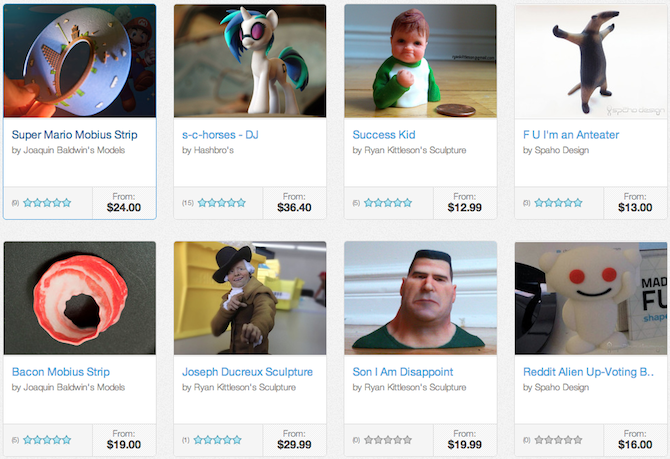Click the star rating for s-c-horses - DJ
The height and width of the screenshot is (459, 670).
(222, 203)
